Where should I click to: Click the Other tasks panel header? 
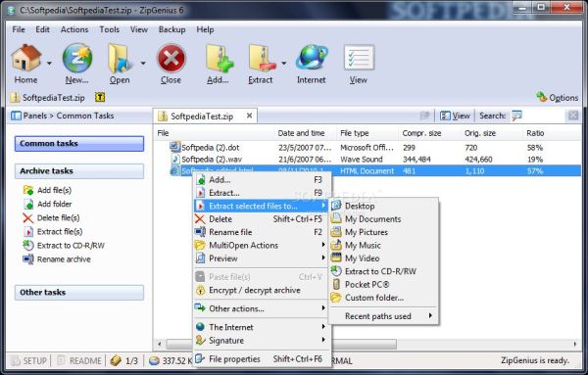pos(79,293)
